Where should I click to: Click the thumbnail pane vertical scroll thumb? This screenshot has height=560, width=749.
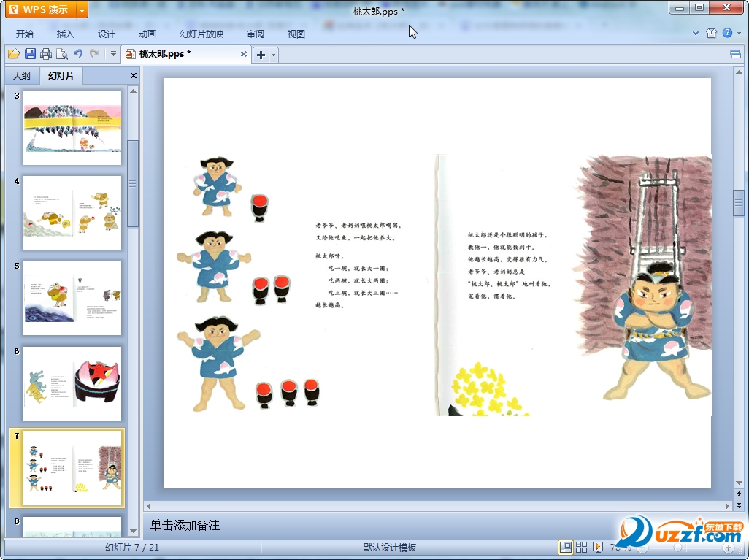coord(134,183)
